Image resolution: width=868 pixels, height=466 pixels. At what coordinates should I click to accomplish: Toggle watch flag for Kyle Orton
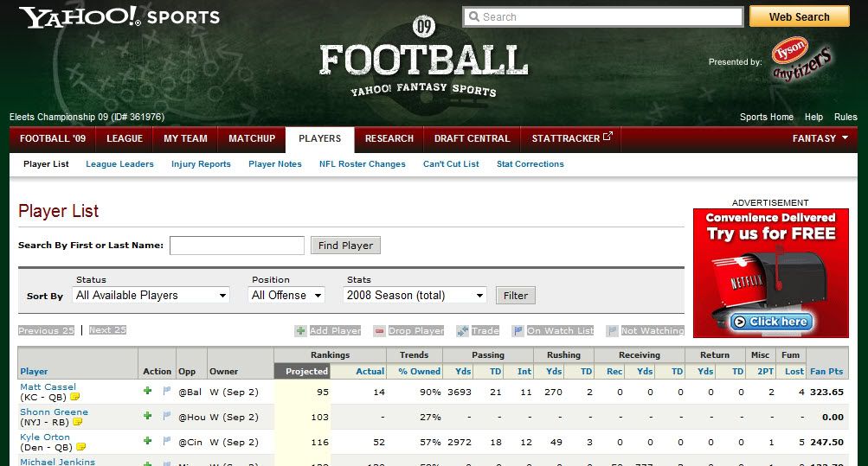click(166, 441)
